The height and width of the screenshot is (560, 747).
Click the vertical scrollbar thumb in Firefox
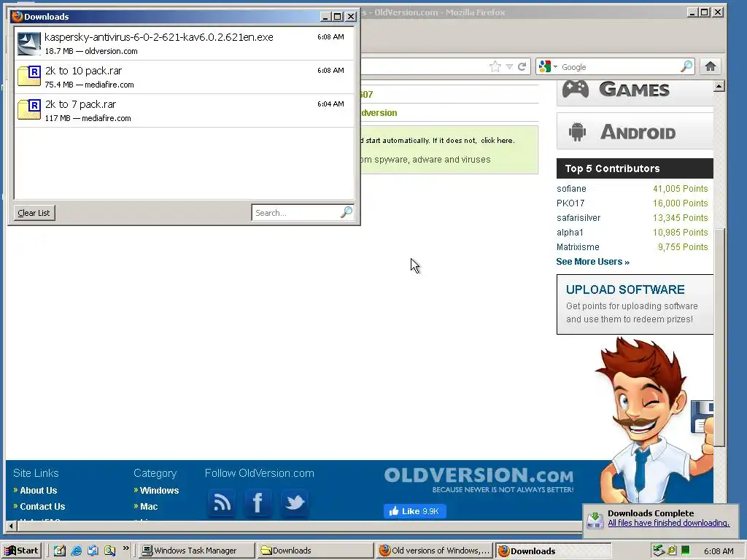point(719,337)
